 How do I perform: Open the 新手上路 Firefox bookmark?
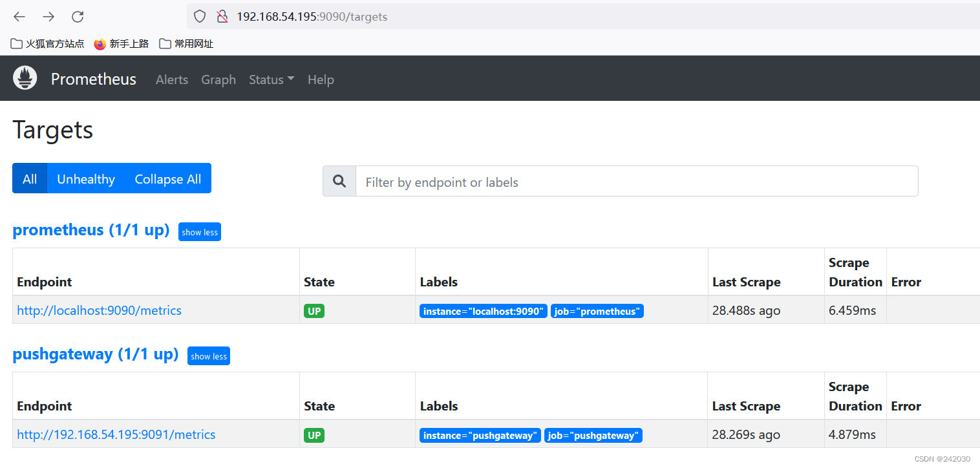point(122,43)
